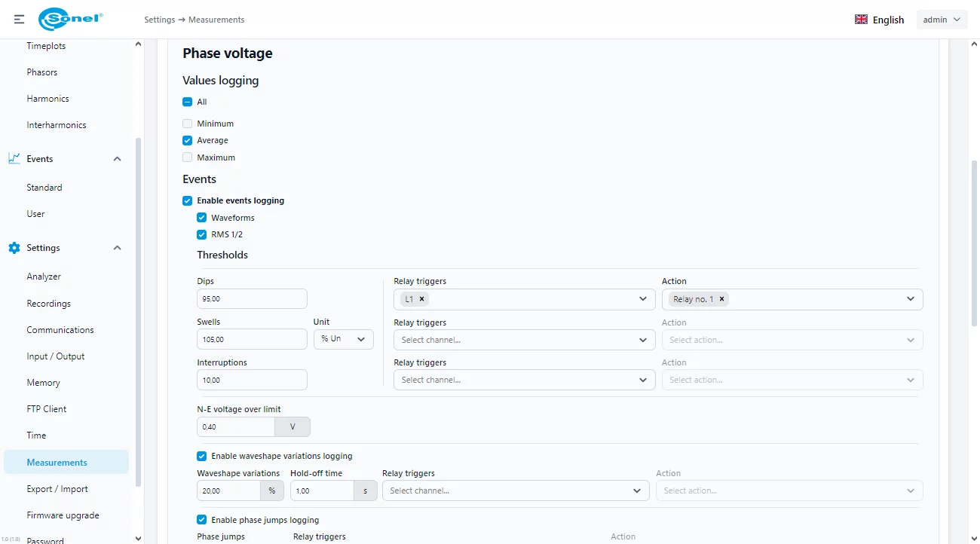Click the Dips threshold input field
Screen dimensions: 980x544
pos(252,299)
